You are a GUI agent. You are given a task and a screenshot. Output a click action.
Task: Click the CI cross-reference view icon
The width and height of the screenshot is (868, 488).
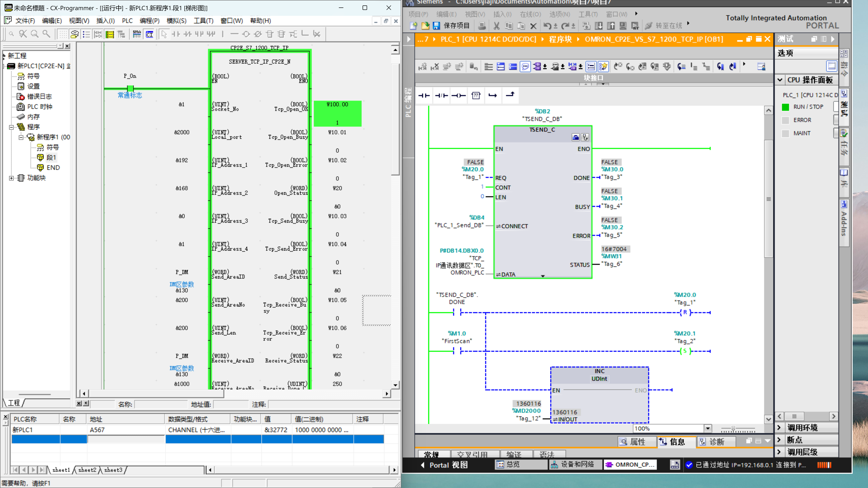150,34
